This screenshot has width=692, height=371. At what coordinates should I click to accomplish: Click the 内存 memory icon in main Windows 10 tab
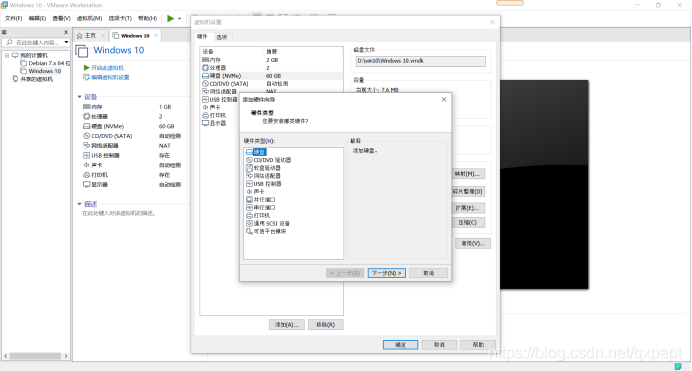[x=86, y=107]
